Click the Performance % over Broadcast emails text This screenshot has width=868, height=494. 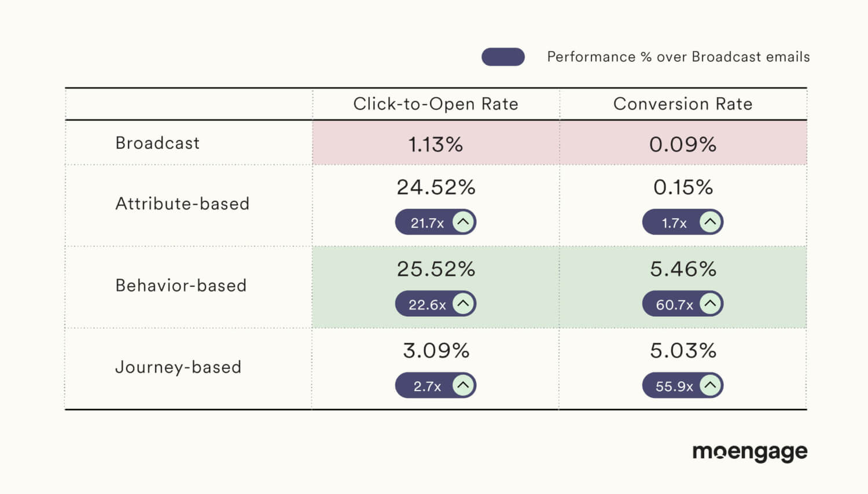tap(678, 57)
